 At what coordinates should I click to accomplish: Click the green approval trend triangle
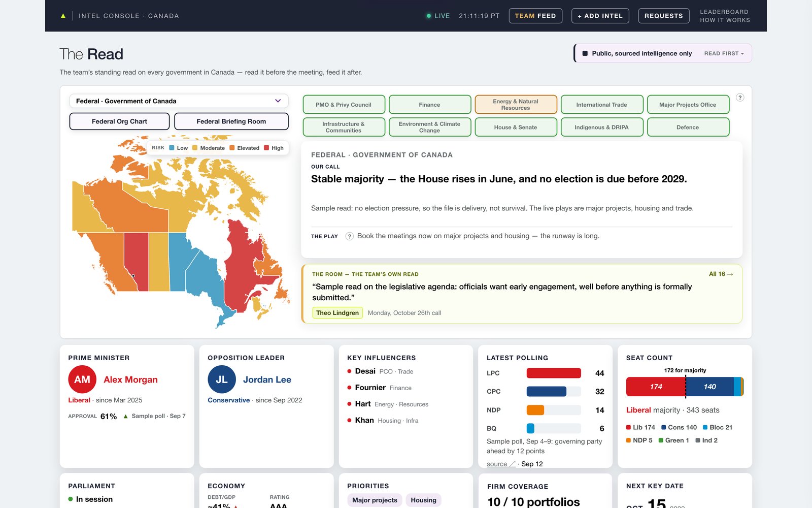[x=125, y=416]
